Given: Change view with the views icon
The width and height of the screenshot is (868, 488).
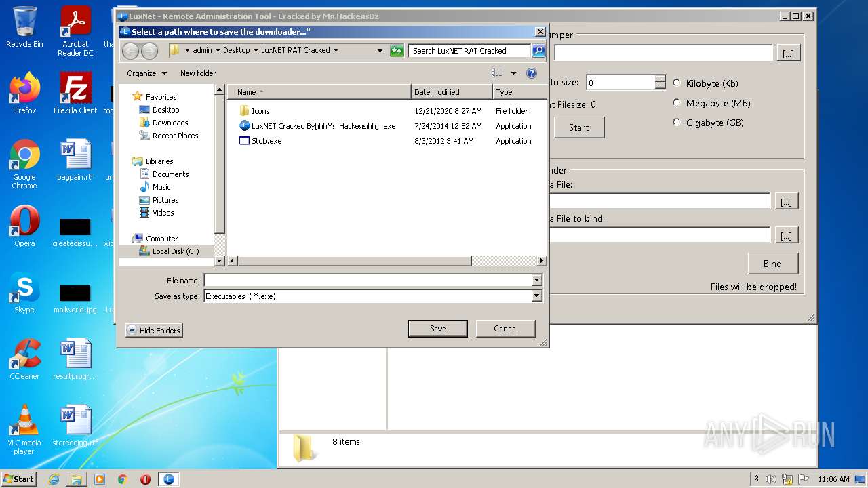Looking at the screenshot, I should tap(497, 73).
